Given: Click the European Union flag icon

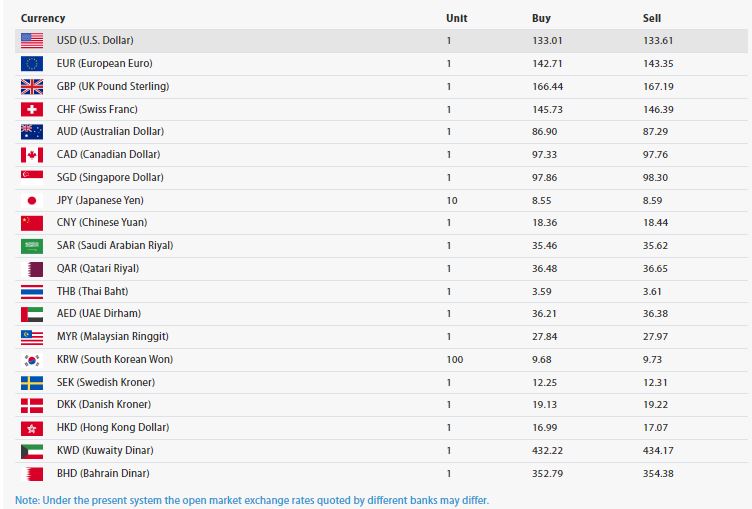Looking at the screenshot, I should 32,64.
